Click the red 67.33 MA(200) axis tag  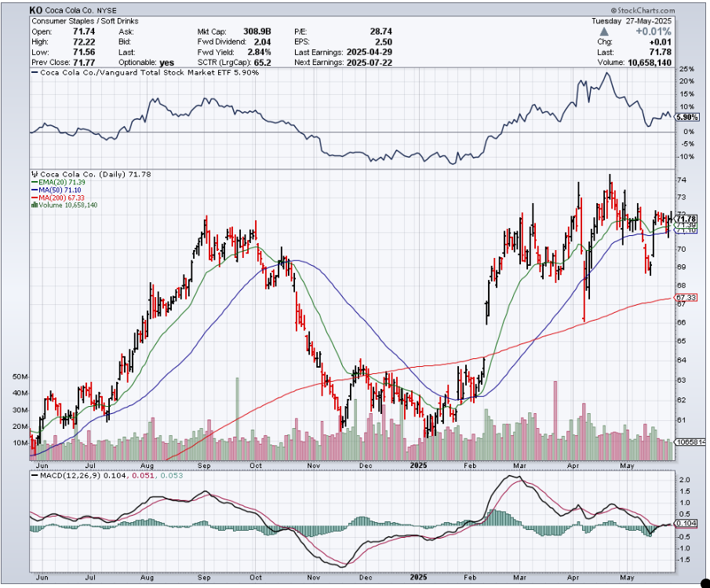click(686, 297)
